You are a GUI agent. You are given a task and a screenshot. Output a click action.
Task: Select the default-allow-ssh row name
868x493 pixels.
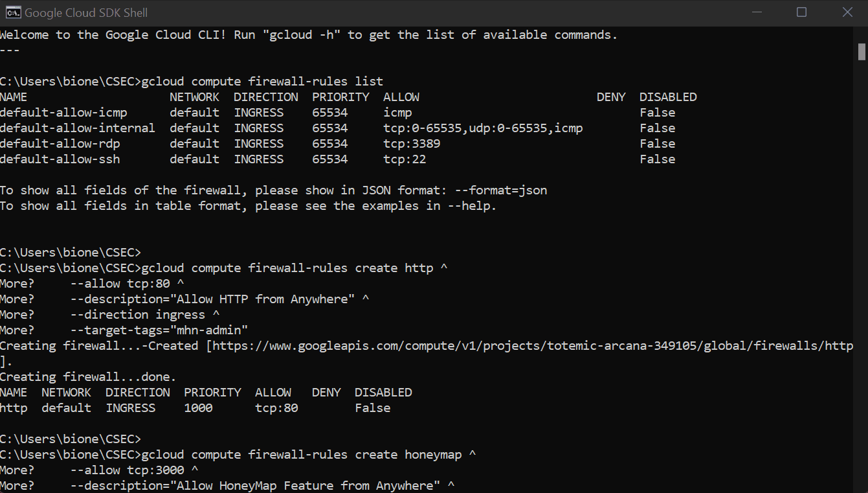pos(60,159)
